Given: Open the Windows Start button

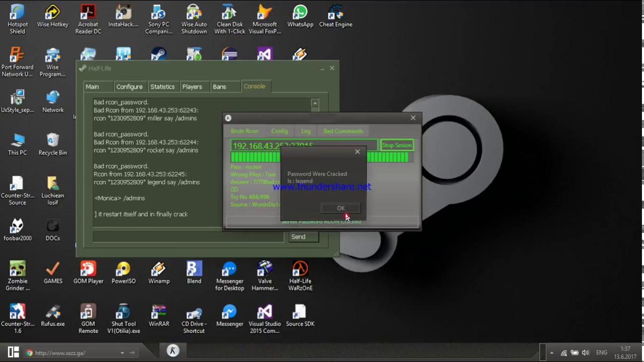Looking at the screenshot, I should coord(13,352).
